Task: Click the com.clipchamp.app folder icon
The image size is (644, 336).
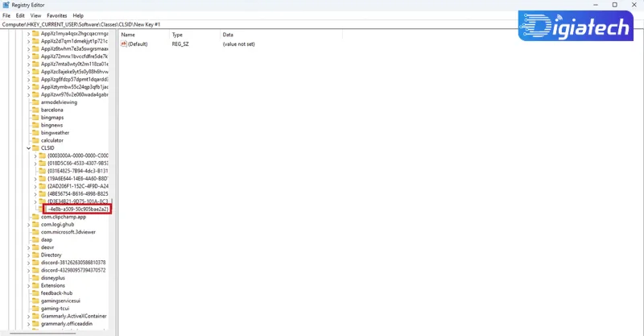Action: tap(35, 217)
